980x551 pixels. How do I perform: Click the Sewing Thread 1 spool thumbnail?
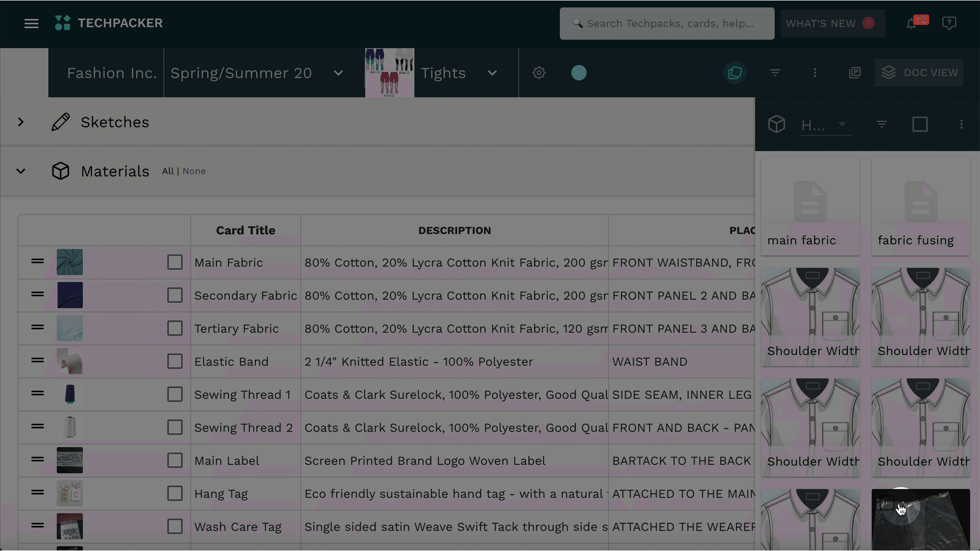[x=70, y=394]
